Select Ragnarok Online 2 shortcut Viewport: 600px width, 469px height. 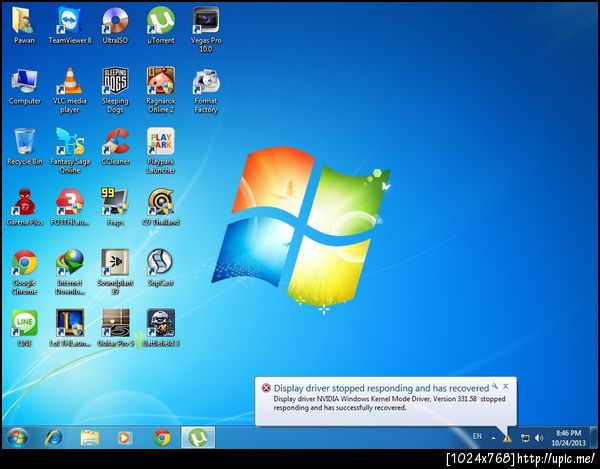(161, 91)
